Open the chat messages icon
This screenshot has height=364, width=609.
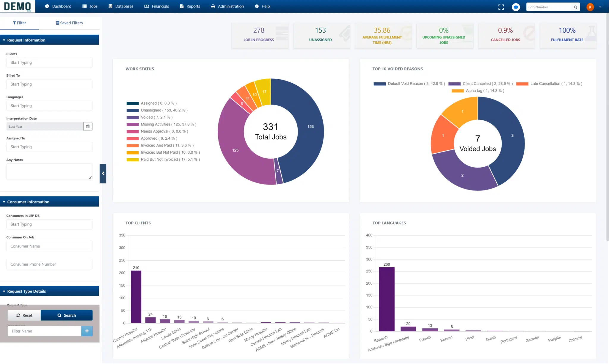pos(516,7)
